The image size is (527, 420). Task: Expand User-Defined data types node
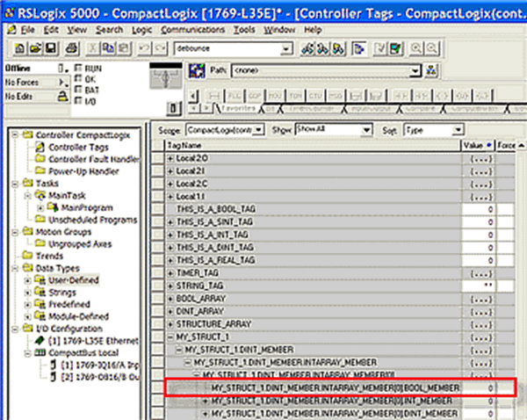[28, 280]
